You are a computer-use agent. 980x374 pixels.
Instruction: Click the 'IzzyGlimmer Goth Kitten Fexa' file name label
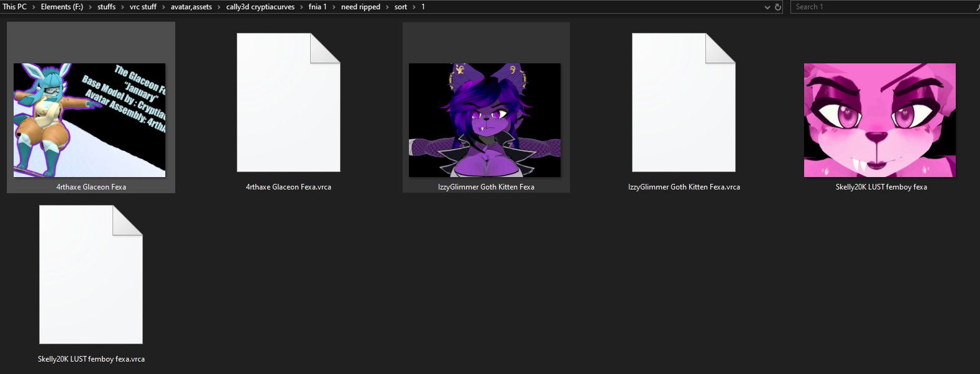tap(486, 187)
